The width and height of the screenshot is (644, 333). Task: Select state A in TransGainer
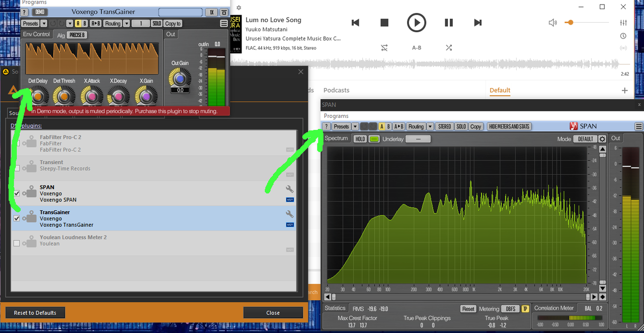78,24
